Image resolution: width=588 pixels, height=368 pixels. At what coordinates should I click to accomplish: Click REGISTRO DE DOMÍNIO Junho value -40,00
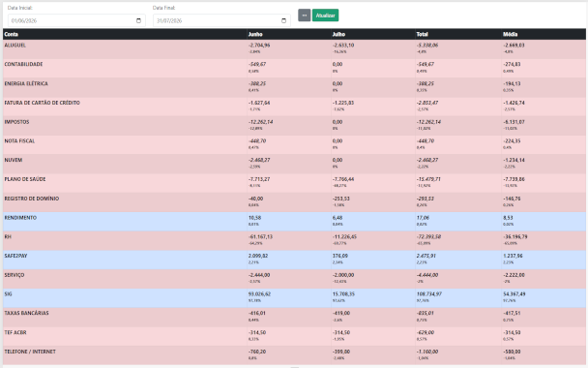255,199
